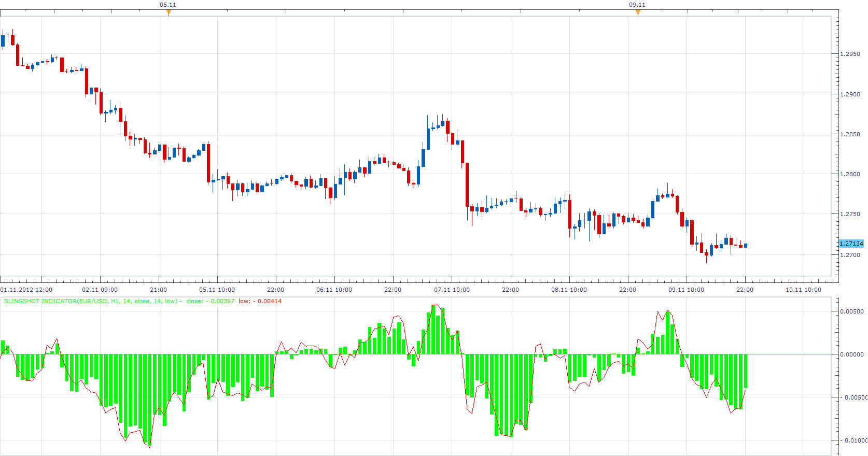The image size is (868, 456).
Task: Click the green 'close: -0.00397' value
Action: pos(210,301)
